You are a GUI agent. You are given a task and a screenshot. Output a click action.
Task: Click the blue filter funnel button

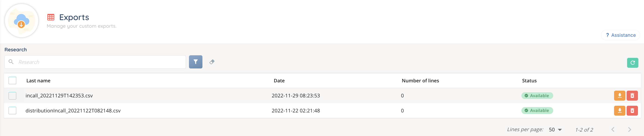pos(195,62)
